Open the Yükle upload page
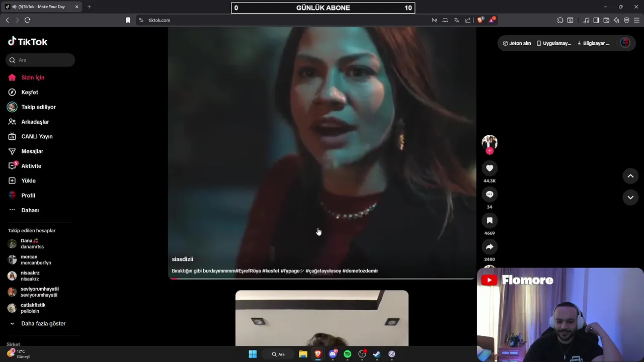The height and width of the screenshot is (362, 644). pos(28,180)
